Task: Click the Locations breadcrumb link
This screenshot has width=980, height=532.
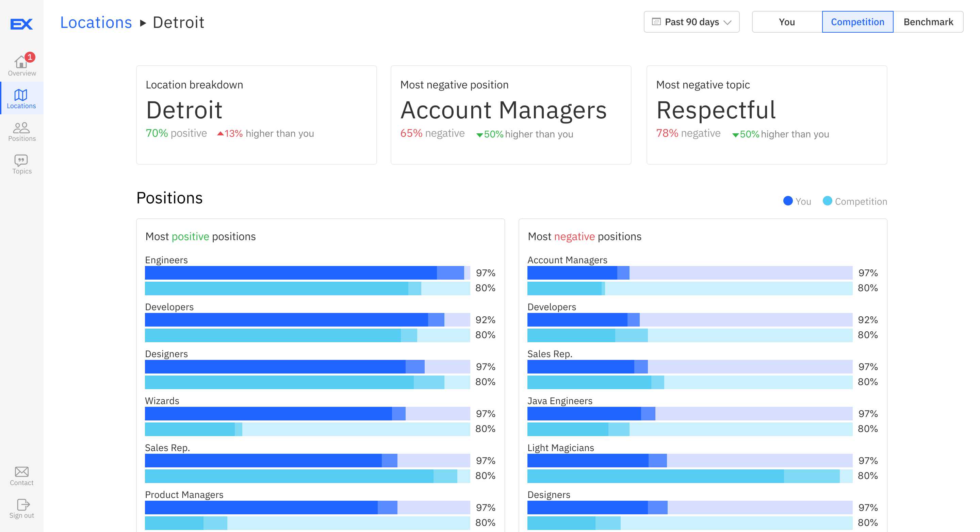Action: point(96,22)
